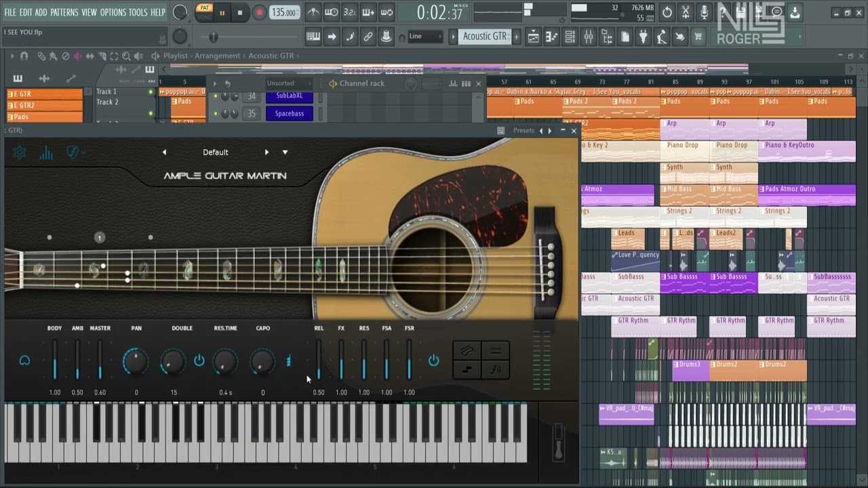Select the SubLabXL channel button
868x488 pixels.
click(290, 96)
